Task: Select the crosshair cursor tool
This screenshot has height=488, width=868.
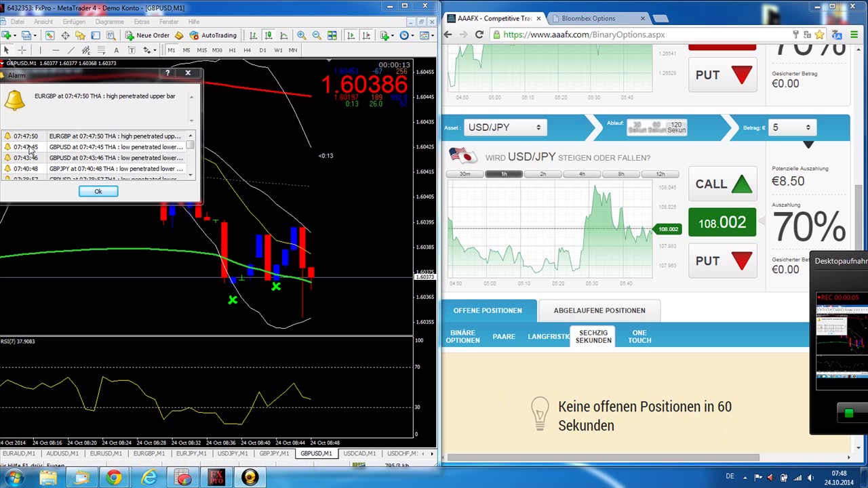Action: pyautogui.click(x=22, y=50)
